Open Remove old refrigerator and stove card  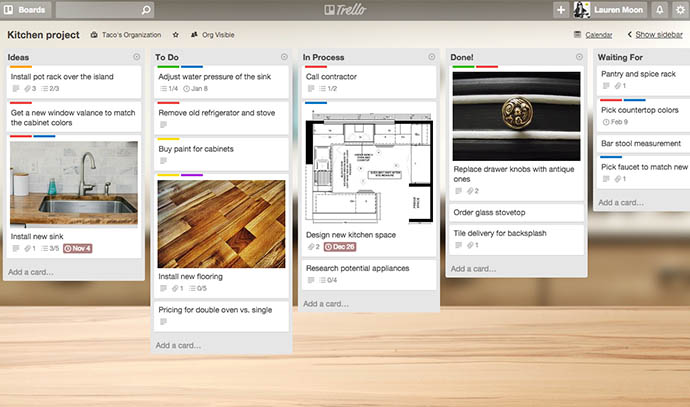pos(221,118)
